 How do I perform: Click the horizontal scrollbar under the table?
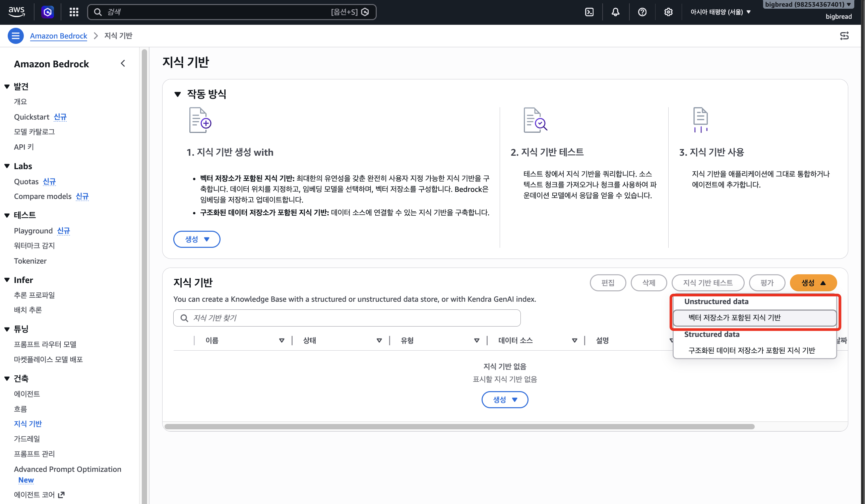pyautogui.click(x=459, y=426)
